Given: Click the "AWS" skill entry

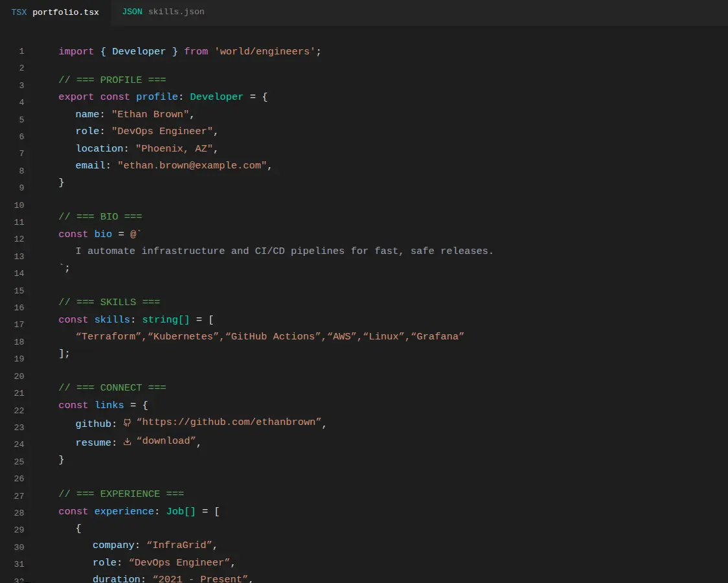Looking at the screenshot, I should (x=341, y=336).
